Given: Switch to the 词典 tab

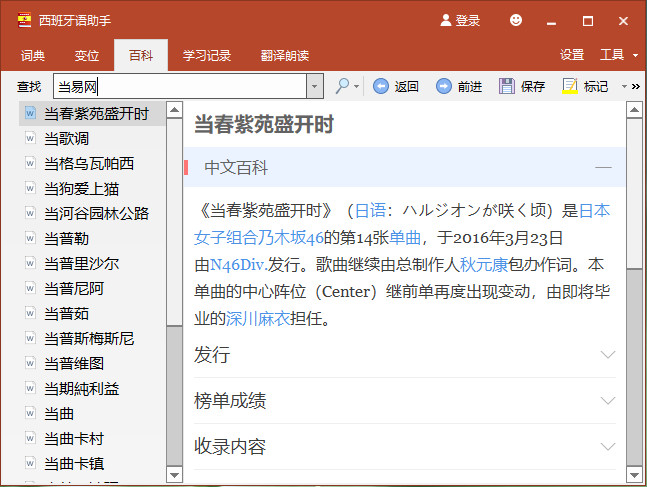Looking at the screenshot, I should (33, 55).
